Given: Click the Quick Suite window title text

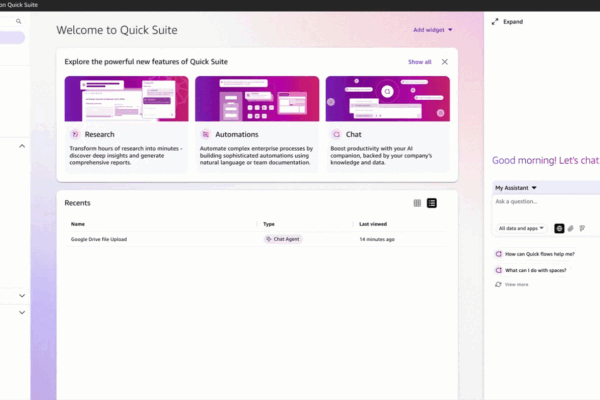Looking at the screenshot, I should tap(19, 5).
